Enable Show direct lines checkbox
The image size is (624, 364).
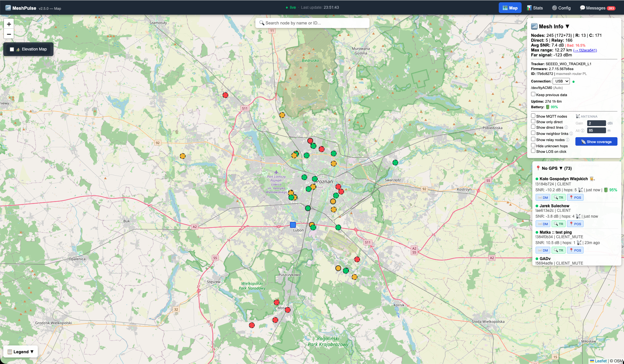[x=533, y=127]
